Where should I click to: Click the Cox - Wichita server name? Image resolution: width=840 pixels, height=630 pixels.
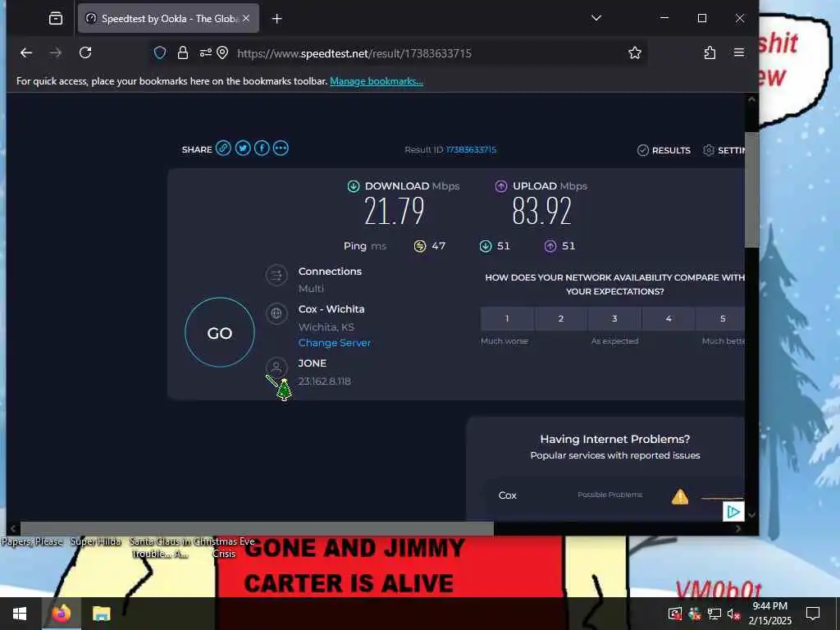[x=331, y=309]
